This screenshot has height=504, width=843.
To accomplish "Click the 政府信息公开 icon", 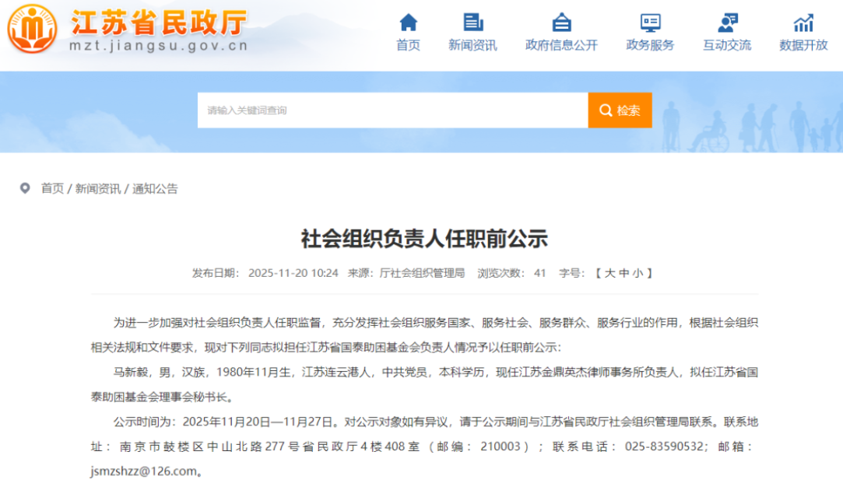I will (561, 21).
